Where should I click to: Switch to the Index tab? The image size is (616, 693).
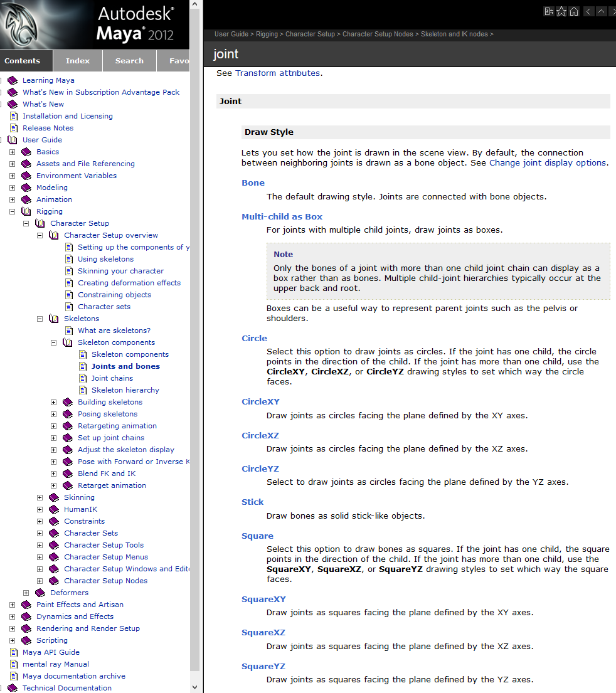point(78,61)
